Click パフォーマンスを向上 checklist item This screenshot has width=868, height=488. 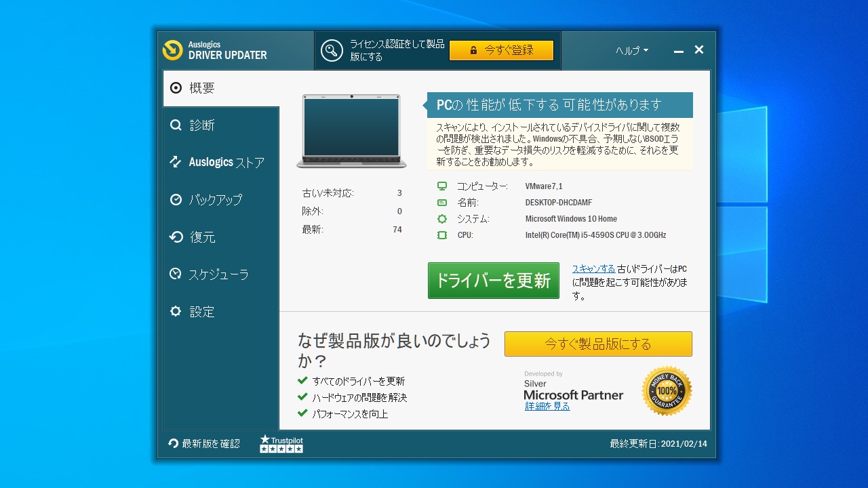click(x=350, y=414)
